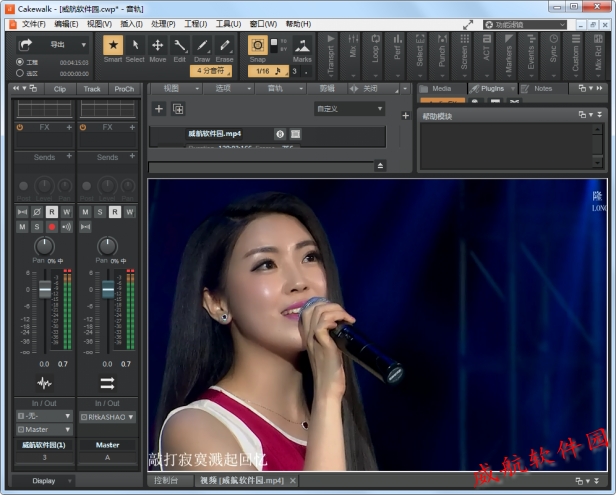
Task: Mute the first channel strip
Action: pos(22,227)
